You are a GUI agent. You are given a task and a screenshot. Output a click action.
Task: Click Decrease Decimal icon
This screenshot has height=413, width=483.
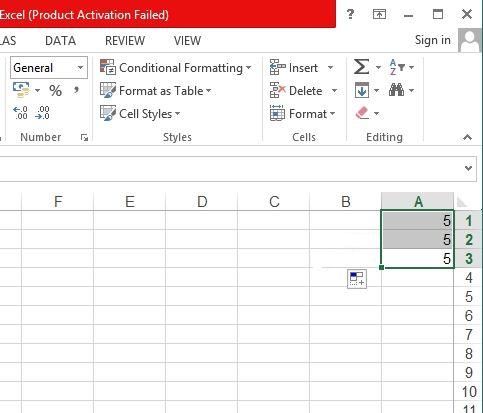pyautogui.click(x=42, y=113)
